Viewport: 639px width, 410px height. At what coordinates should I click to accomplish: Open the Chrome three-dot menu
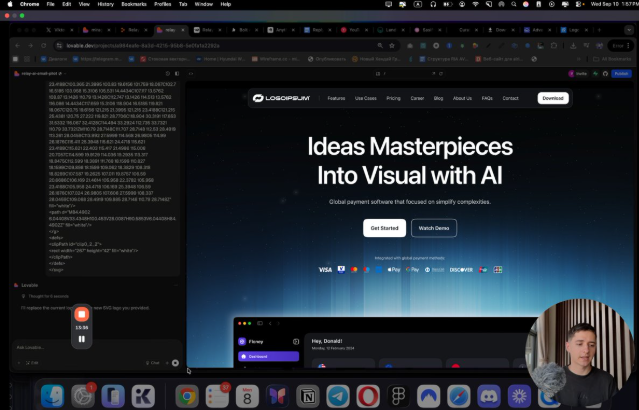[628, 46]
